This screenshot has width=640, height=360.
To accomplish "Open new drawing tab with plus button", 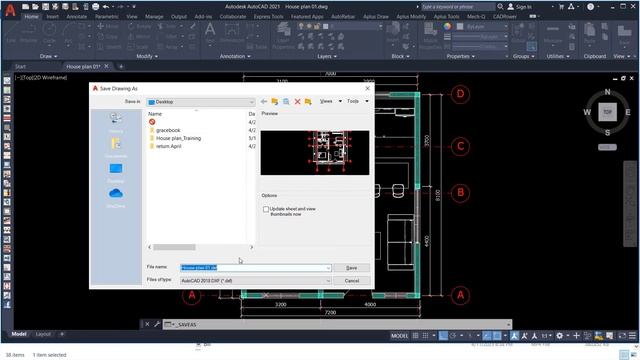I will click(121, 66).
